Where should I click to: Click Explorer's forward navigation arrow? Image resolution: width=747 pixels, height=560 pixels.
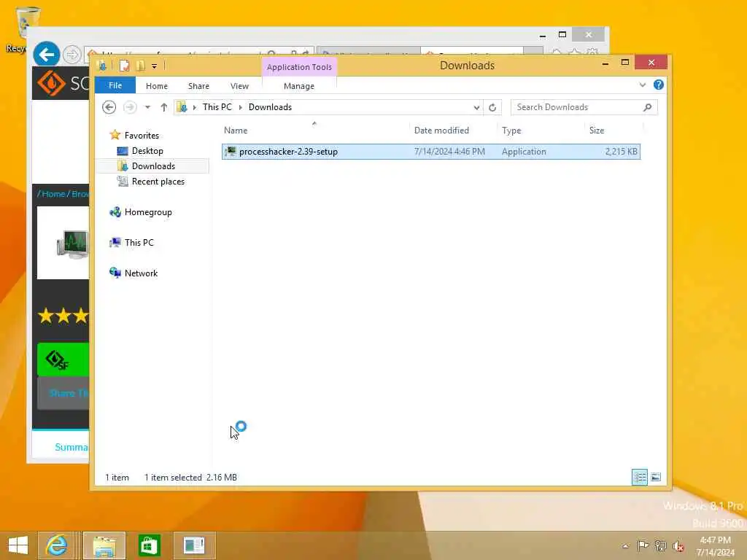coord(130,107)
